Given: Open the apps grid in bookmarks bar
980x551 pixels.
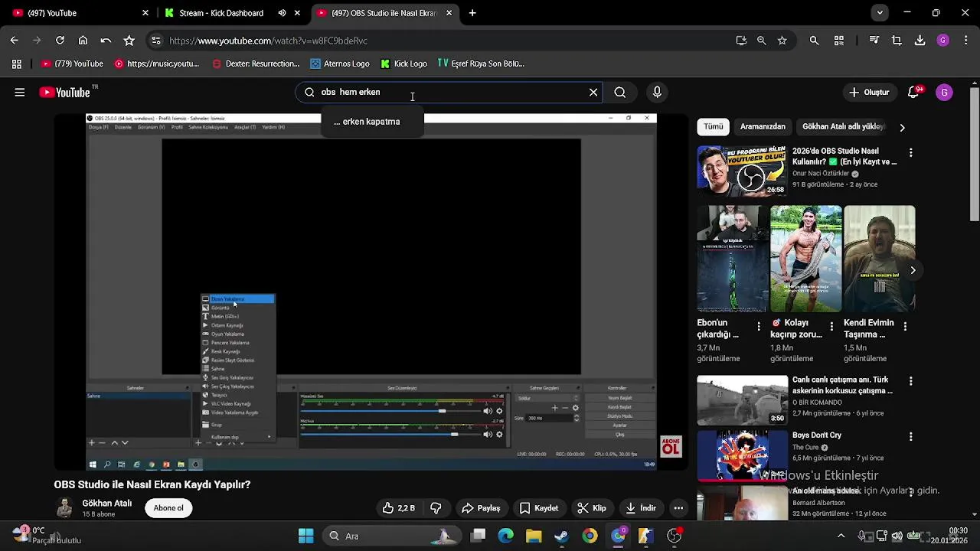Looking at the screenshot, I should coord(17,64).
